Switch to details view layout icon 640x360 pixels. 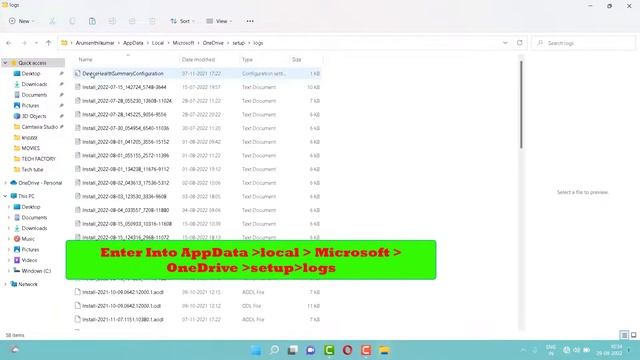pyautogui.click(x=624, y=335)
